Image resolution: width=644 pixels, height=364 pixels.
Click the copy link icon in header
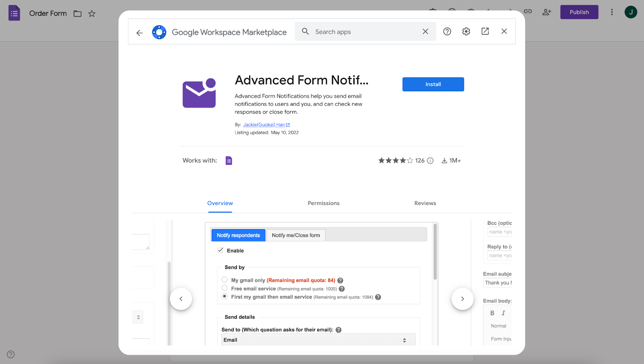click(x=528, y=12)
